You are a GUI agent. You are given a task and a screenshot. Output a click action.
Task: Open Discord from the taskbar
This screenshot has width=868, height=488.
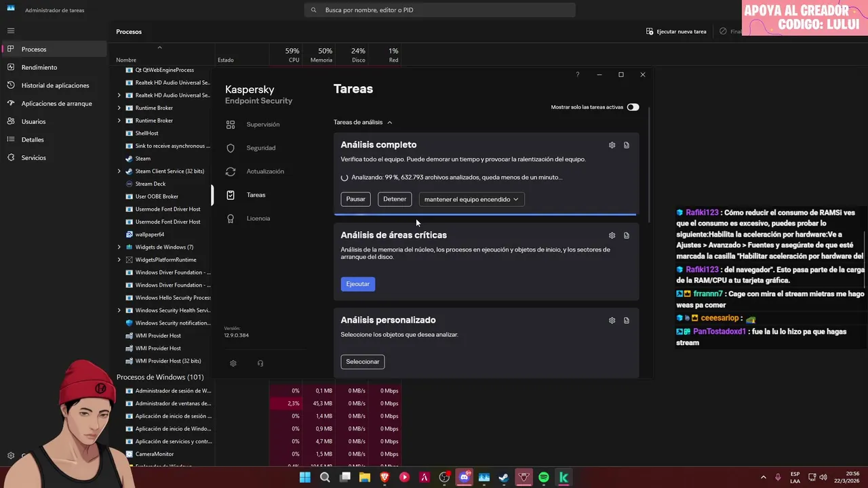465,478
